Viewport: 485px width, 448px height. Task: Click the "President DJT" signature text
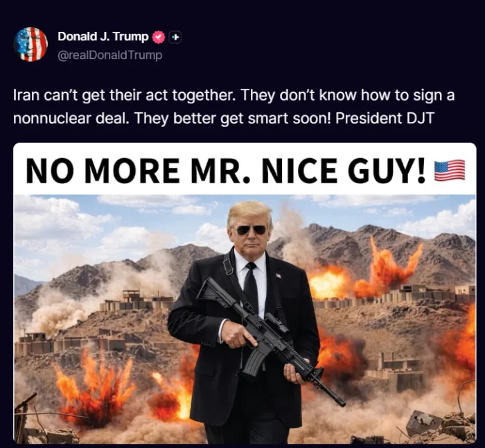click(x=385, y=118)
